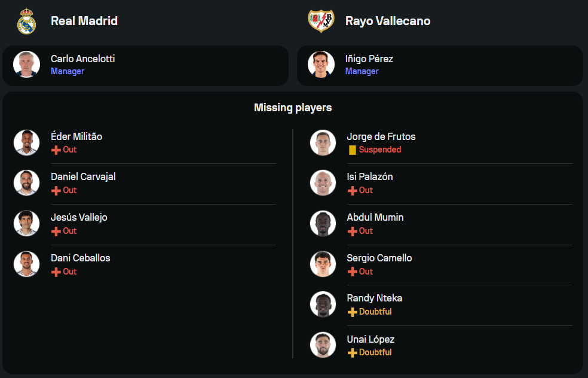Select Daniel Carvajal's player avatar
The image size is (588, 378).
[27, 182]
